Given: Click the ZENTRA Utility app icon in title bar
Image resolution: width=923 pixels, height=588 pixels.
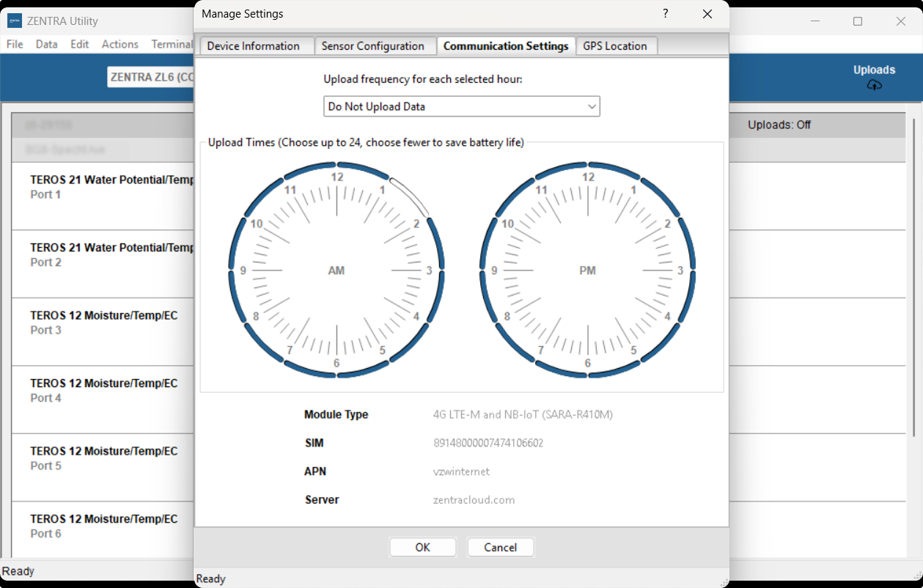Looking at the screenshot, I should pos(15,21).
